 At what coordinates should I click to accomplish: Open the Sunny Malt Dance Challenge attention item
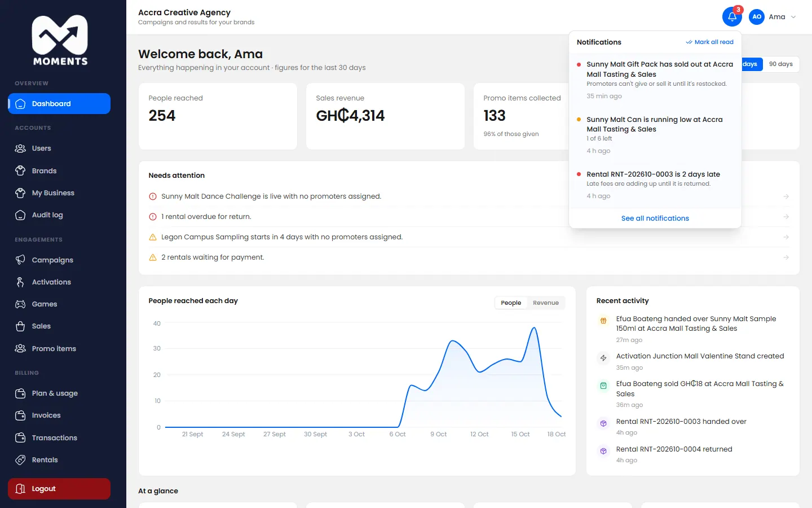pos(469,196)
